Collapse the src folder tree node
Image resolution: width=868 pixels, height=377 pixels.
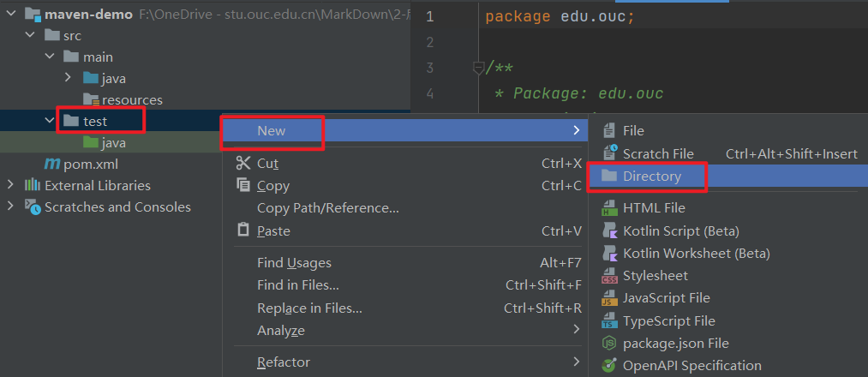[31, 35]
